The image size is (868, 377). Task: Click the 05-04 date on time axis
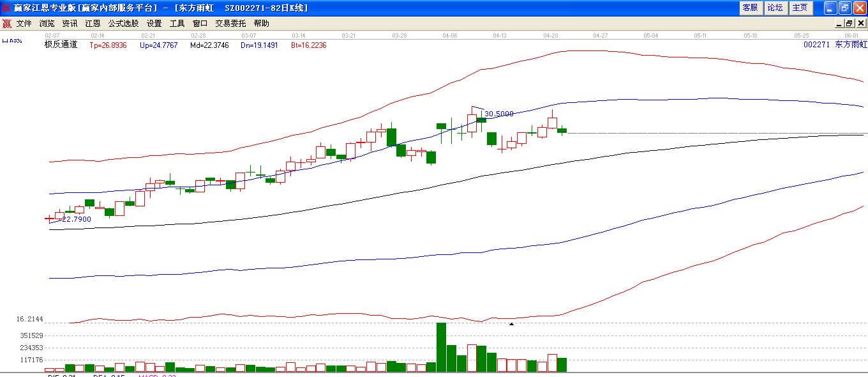pyautogui.click(x=651, y=36)
